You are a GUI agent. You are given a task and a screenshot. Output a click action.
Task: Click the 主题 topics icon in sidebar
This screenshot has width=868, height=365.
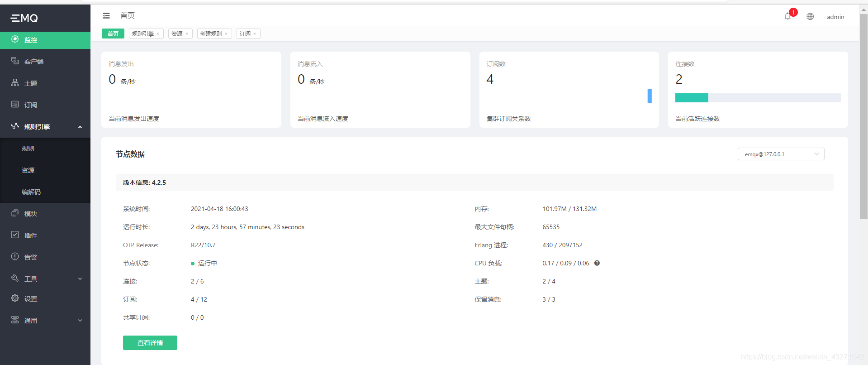(x=15, y=83)
